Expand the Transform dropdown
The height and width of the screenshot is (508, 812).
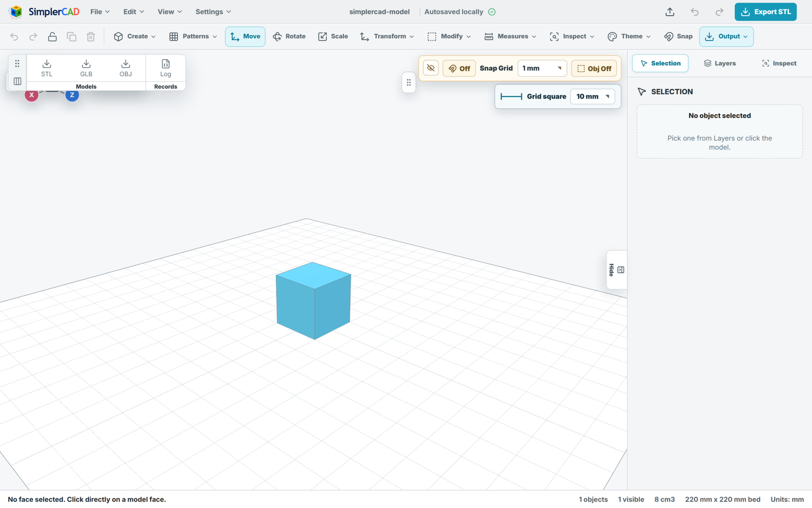point(387,37)
